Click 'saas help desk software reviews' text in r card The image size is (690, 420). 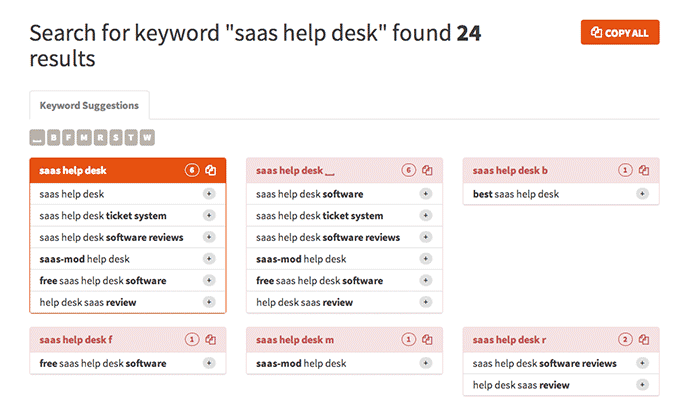click(544, 363)
